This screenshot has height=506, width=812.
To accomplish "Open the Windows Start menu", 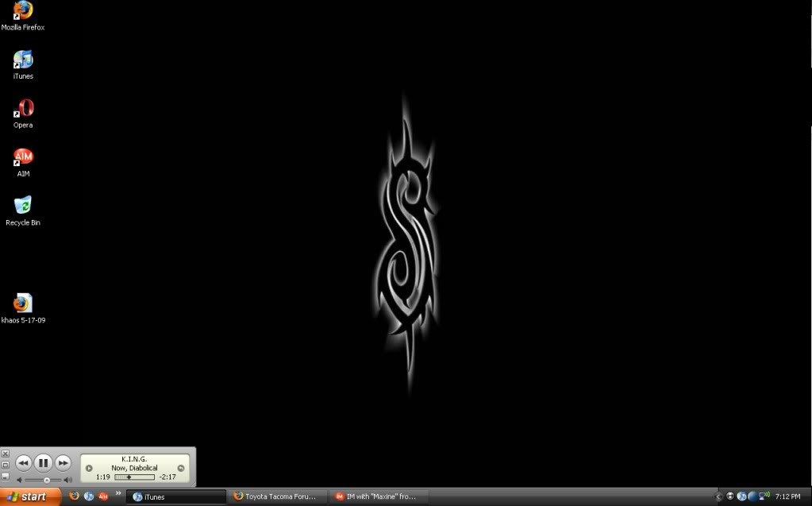I will click(30, 496).
